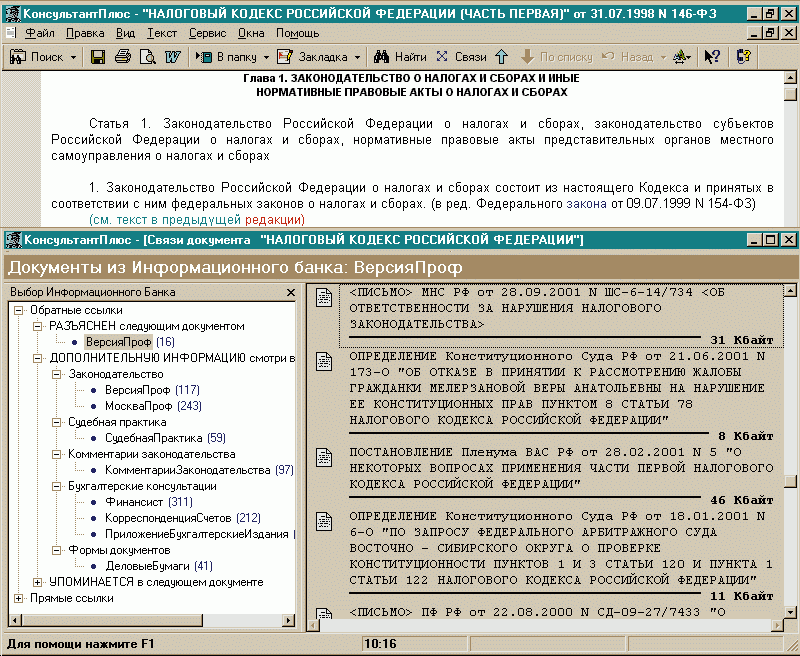Open the Вид menu
Image resolution: width=800 pixels, height=656 pixels.
point(126,33)
